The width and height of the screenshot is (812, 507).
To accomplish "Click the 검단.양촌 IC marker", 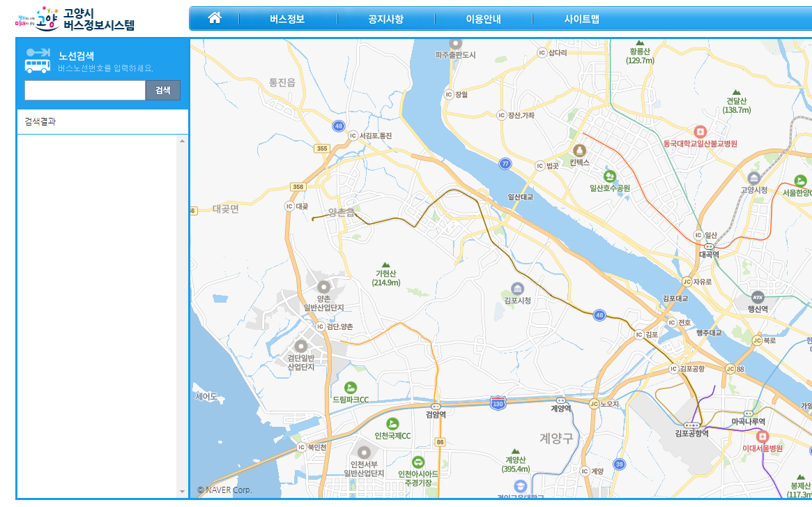I will tap(320, 326).
